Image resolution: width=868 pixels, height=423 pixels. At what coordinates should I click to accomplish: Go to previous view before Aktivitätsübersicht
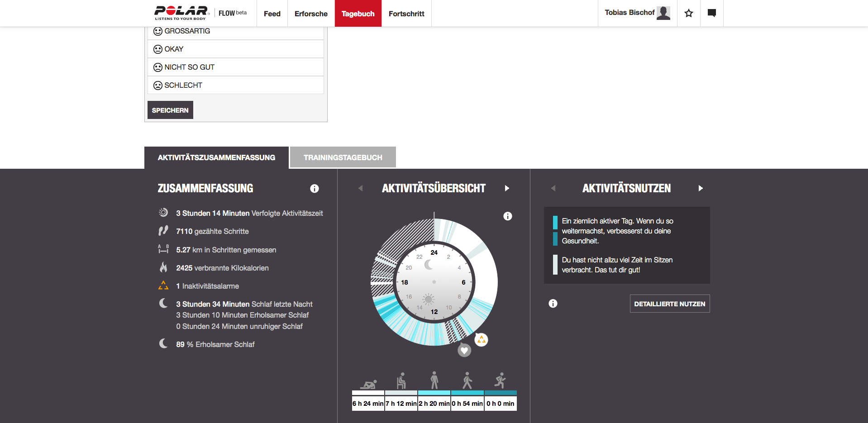tap(360, 188)
